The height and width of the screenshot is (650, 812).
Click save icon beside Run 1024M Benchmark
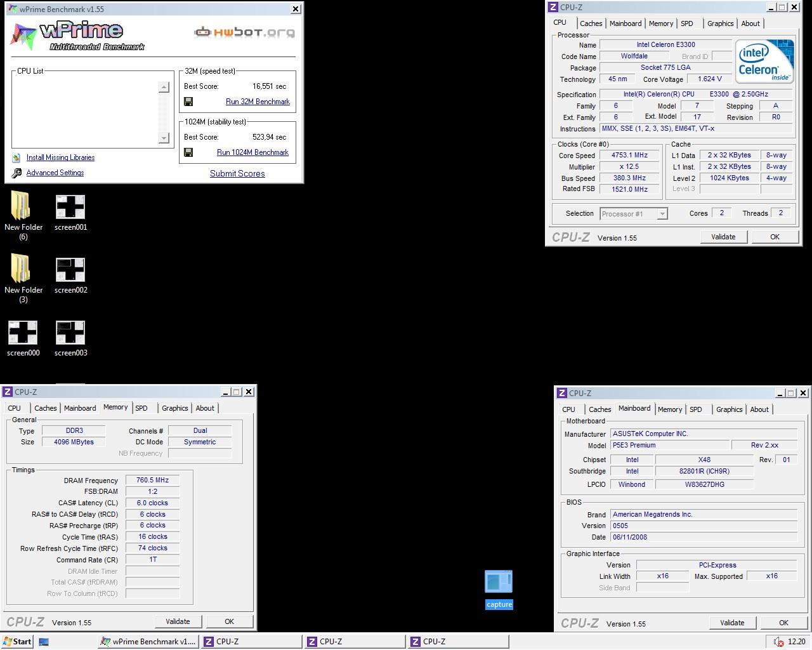[188, 152]
